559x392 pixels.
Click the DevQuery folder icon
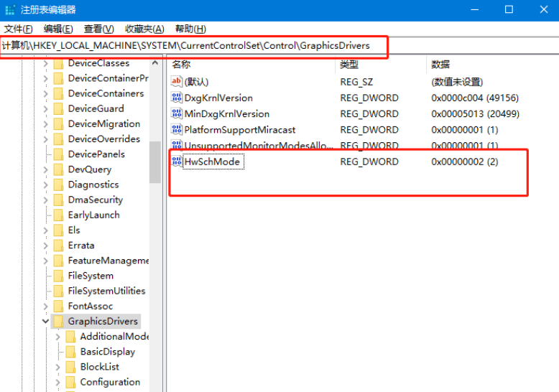(x=58, y=169)
